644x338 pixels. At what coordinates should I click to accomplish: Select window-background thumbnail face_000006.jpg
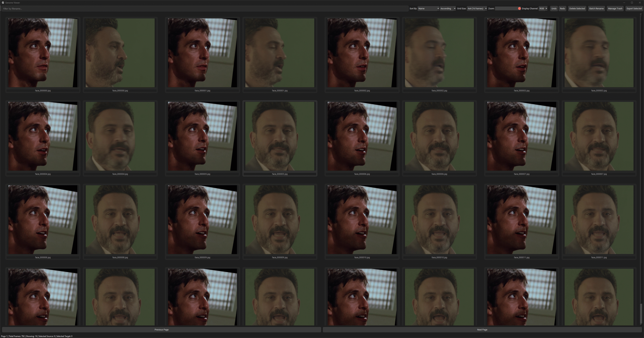pyautogui.click(x=362, y=136)
